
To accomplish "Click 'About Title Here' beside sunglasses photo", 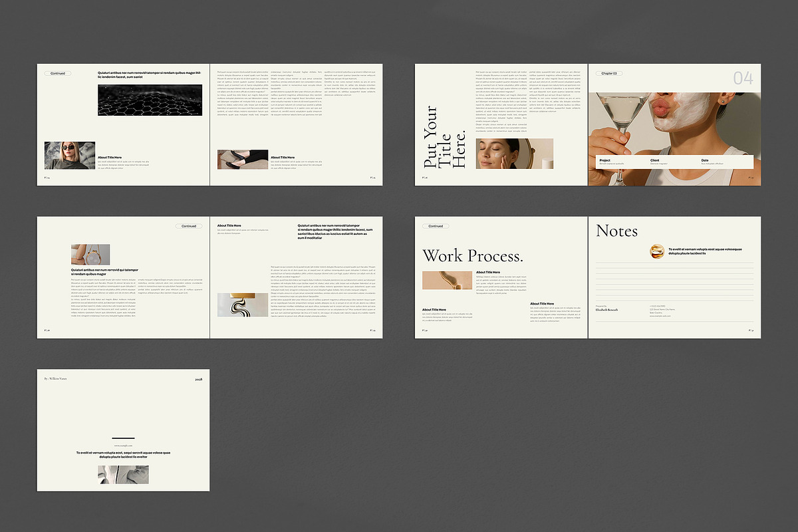I will [x=110, y=157].
